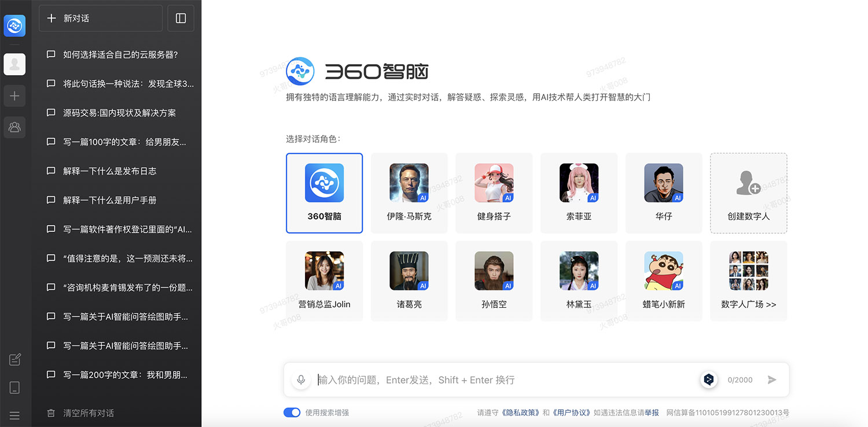Open the user avatar in the left rail
Viewport: 868px width, 427px height.
[14, 64]
